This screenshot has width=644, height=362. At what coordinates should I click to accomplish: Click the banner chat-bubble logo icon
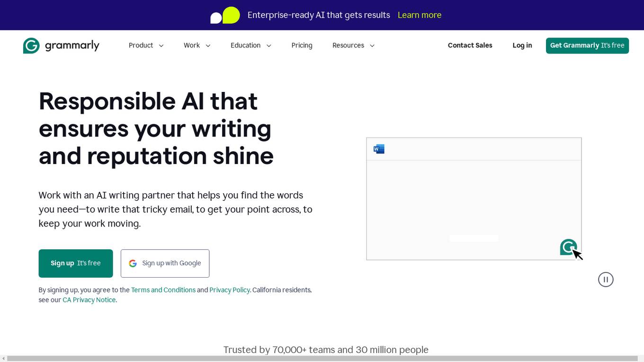225,15
